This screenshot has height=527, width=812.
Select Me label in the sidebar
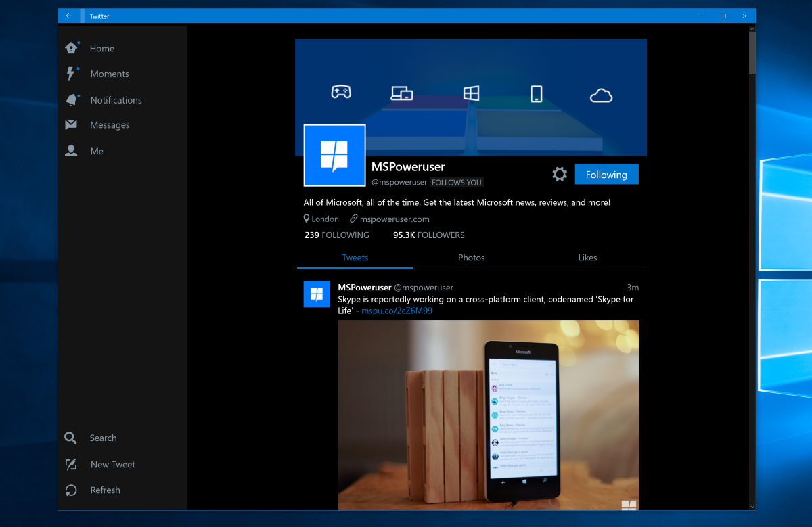coord(97,152)
